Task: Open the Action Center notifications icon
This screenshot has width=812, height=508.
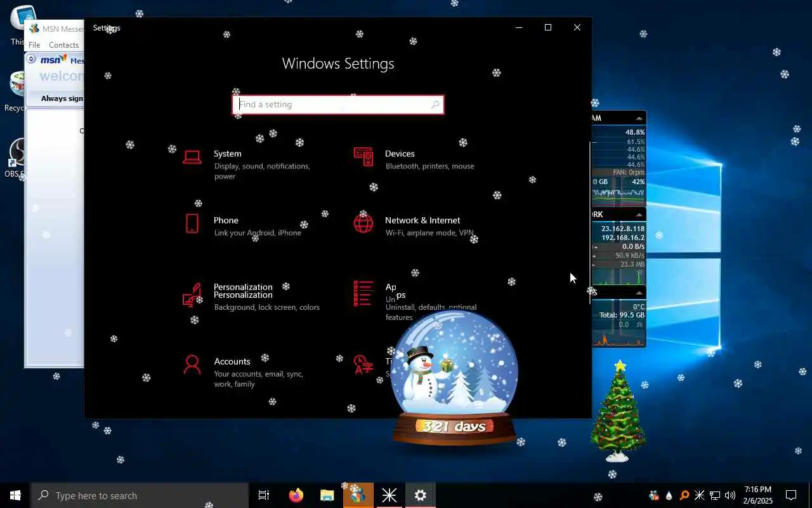Action: (x=791, y=495)
